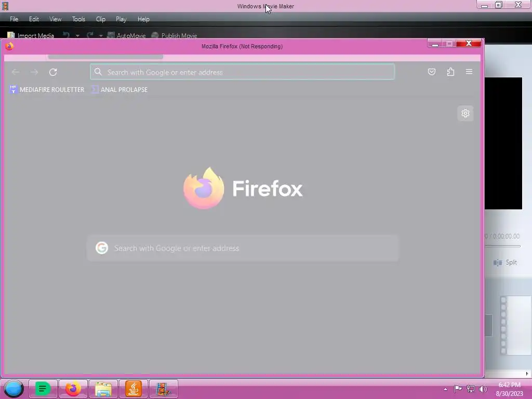This screenshot has height=399, width=532.
Task: Open the Windows Start orb
Action: pyautogui.click(x=14, y=389)
